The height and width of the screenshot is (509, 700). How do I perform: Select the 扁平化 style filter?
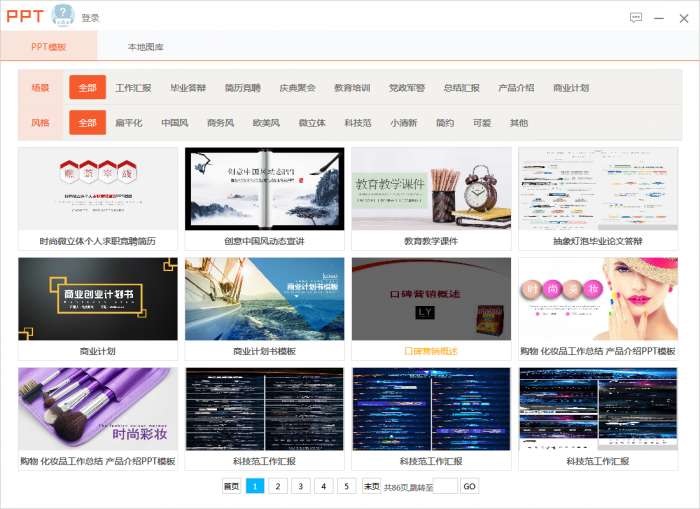coord(129,123)
